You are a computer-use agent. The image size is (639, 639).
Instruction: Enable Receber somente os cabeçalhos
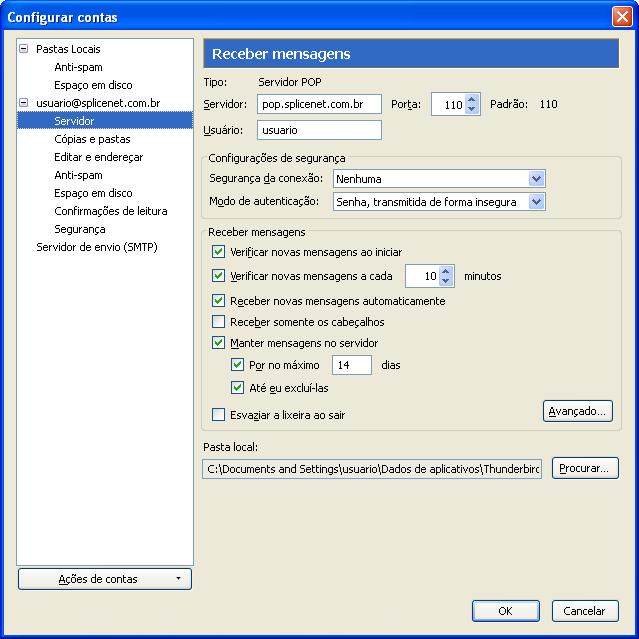tap(218, 322)
